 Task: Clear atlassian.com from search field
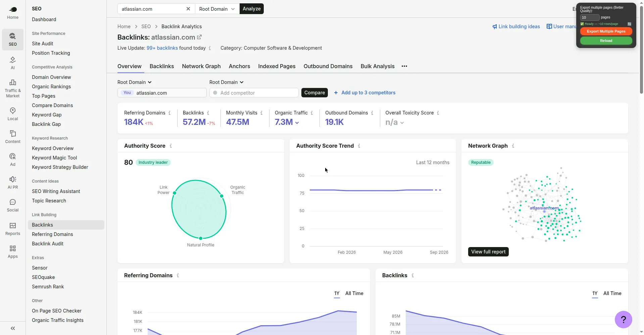tap(188, 9)
